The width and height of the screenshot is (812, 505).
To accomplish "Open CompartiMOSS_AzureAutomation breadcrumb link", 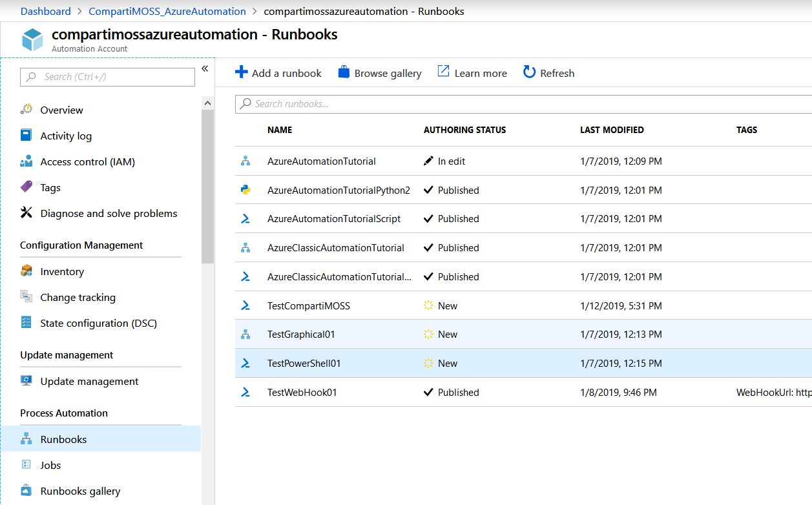I will click(167, 11).
